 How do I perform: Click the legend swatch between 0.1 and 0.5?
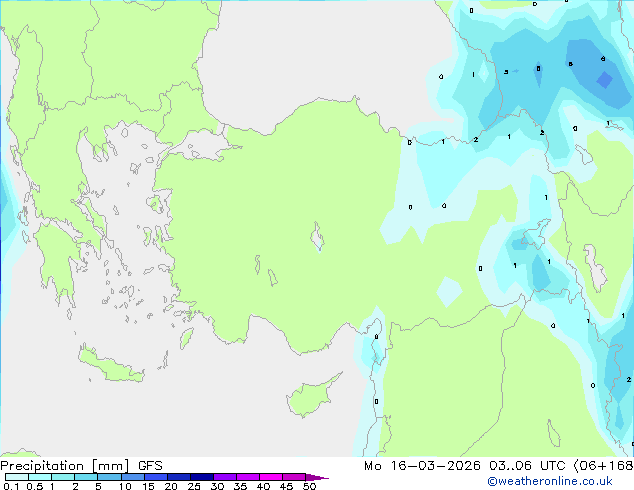(17, 477)
